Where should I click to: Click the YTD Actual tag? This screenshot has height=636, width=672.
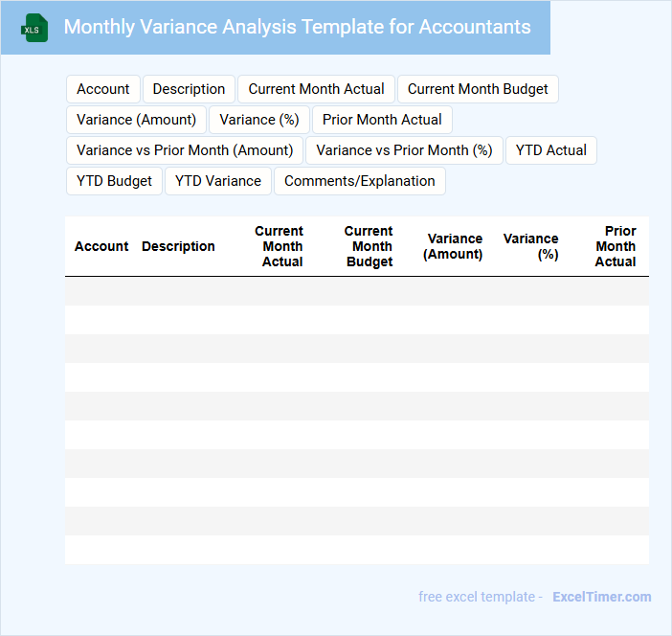[x=551, y=150]
